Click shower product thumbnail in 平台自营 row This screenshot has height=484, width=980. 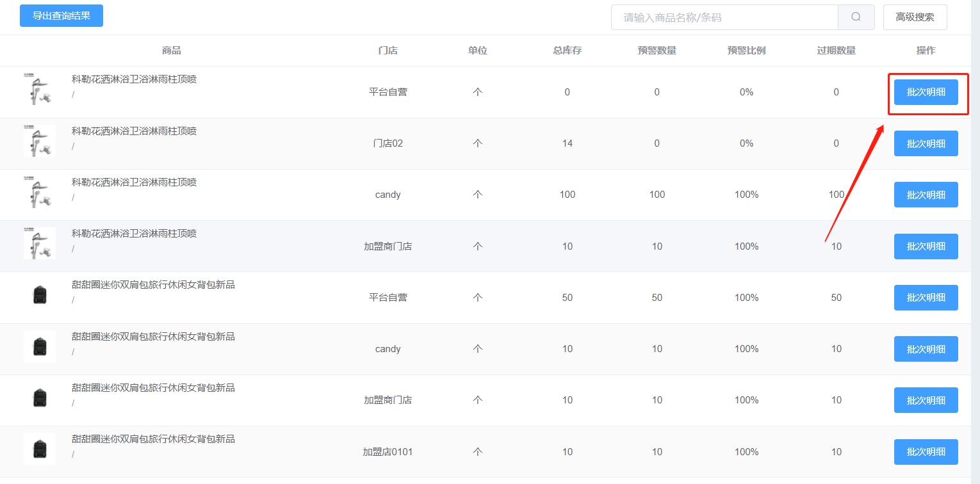pyautogui.click(x=40, y=90)
